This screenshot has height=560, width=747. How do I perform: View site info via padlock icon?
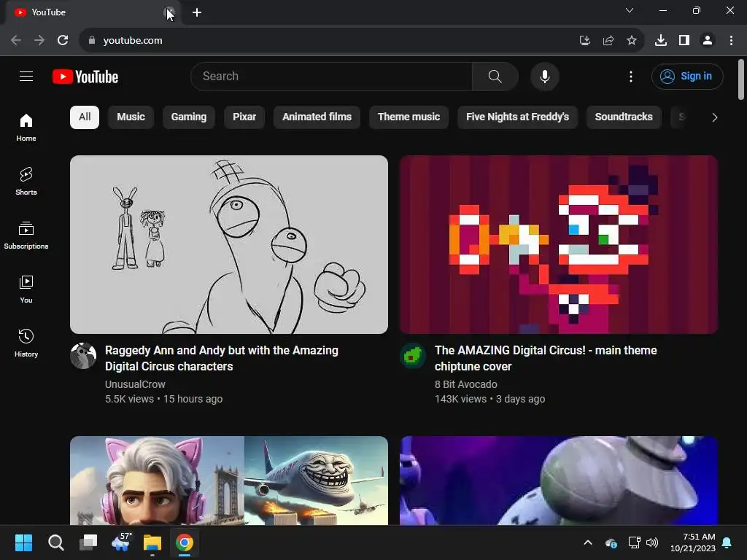pyautogui.click(x=92, y=41)
